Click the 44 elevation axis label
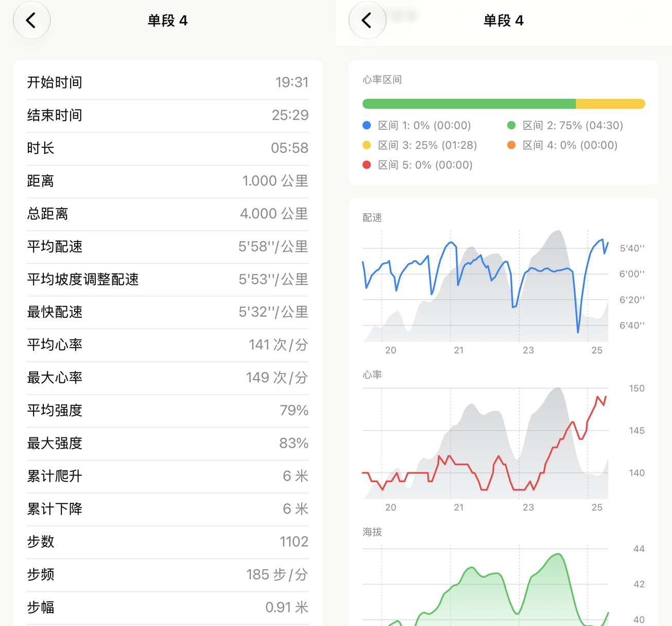This screenshot has height=626, width=672. [639, 549]
